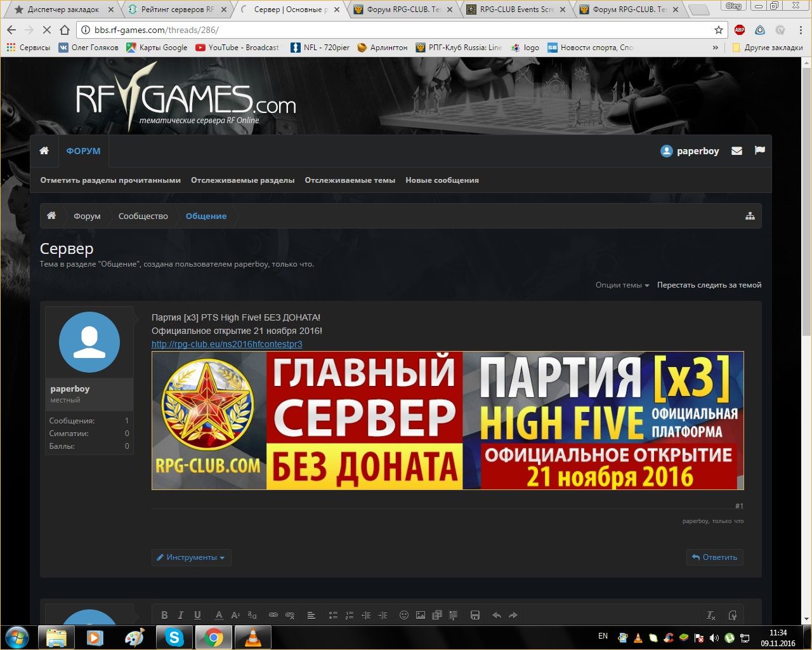Viewport: 812px width, 650px height.
Task: Click the paperboy author name under avatar
Action: pos(70,388)
